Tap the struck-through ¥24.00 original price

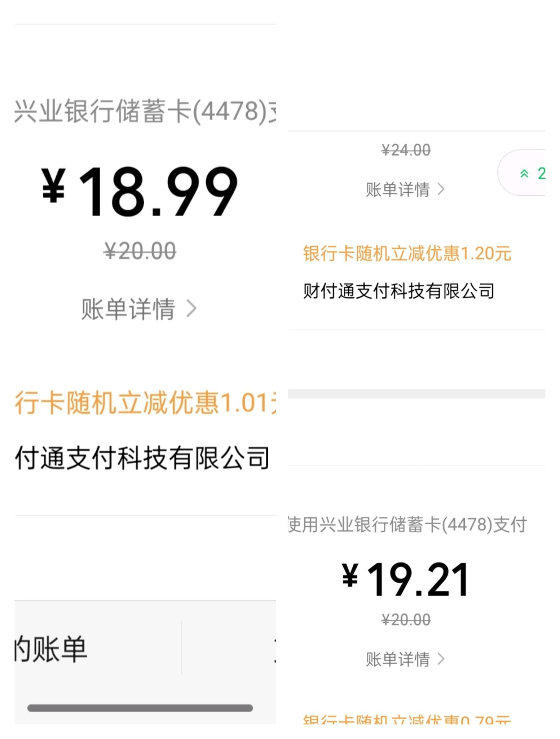point(406,150)
